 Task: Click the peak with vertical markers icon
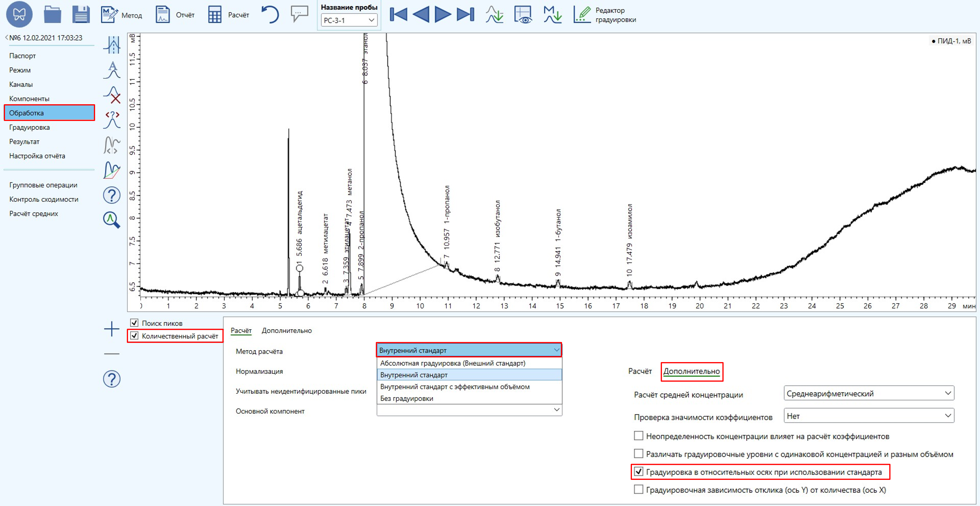[x=112, y=45]
